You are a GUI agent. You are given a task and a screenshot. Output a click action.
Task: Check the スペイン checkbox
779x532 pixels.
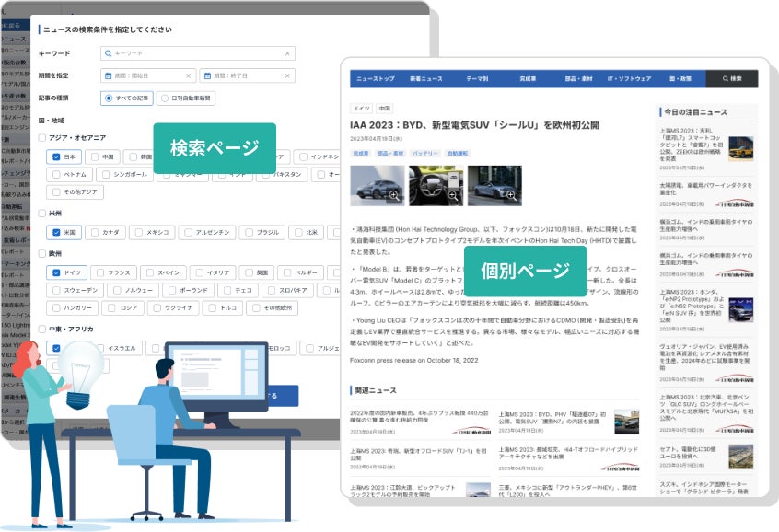149,272
